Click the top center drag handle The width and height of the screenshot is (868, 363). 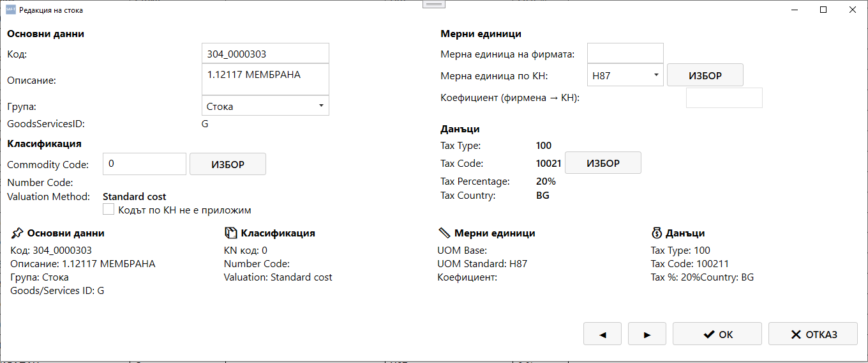coord(434,4)
